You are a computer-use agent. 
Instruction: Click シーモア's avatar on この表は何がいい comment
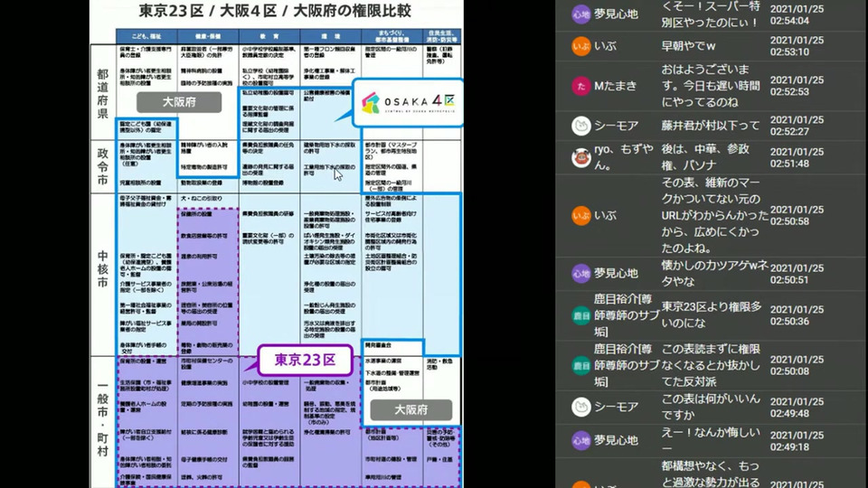click(x=580, y=408)
